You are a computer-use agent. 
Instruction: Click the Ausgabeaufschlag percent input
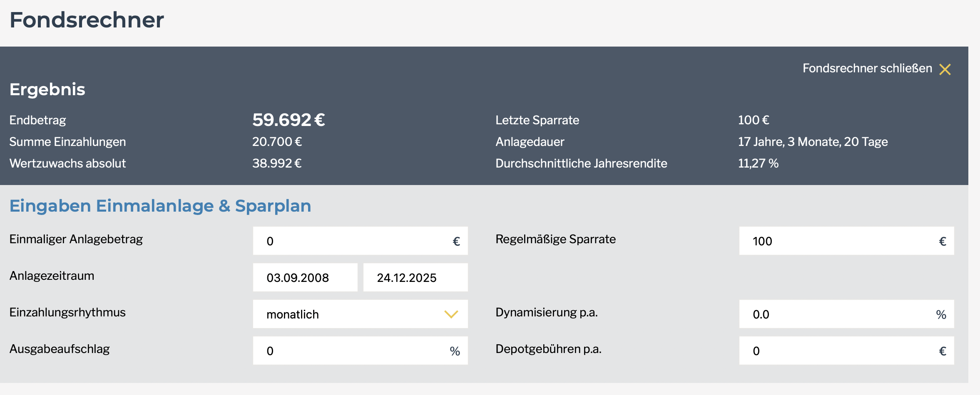354,351
